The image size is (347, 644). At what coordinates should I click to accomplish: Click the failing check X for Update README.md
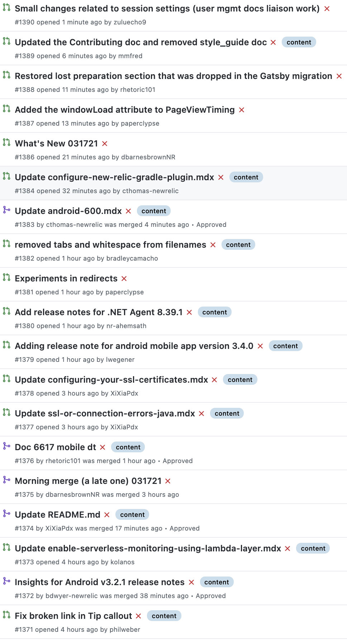(x=107, y=515)
